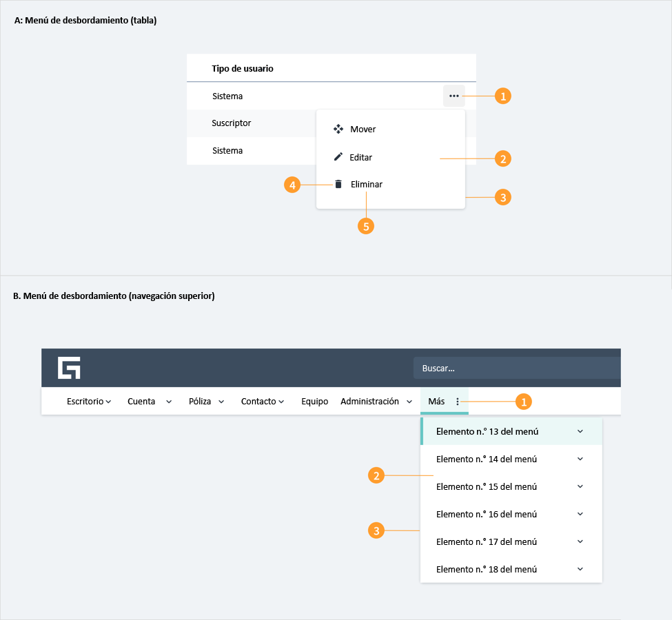Click the trash icon beside Eliminar
Viewport: 672px width, 620px height.
[x=338, y=184]
